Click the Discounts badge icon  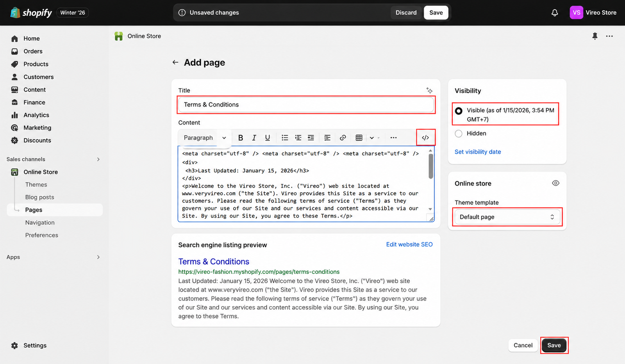[14, 140]
